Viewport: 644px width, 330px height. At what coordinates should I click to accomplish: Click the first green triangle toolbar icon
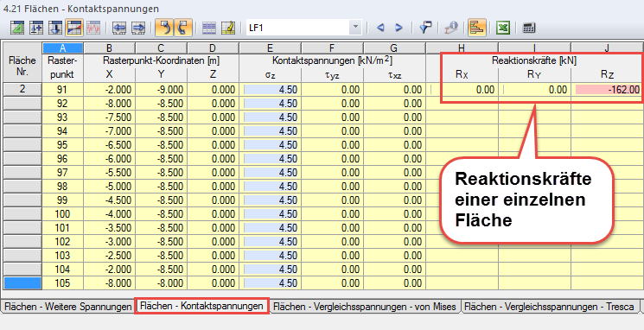[17, 28]
